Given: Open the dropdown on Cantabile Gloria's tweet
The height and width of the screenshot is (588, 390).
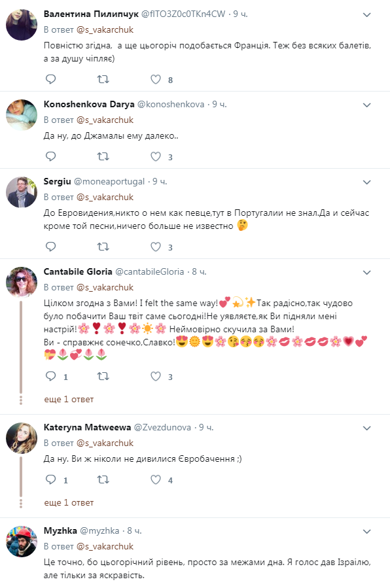Looking at the screenshot, I should click(367, 273).
